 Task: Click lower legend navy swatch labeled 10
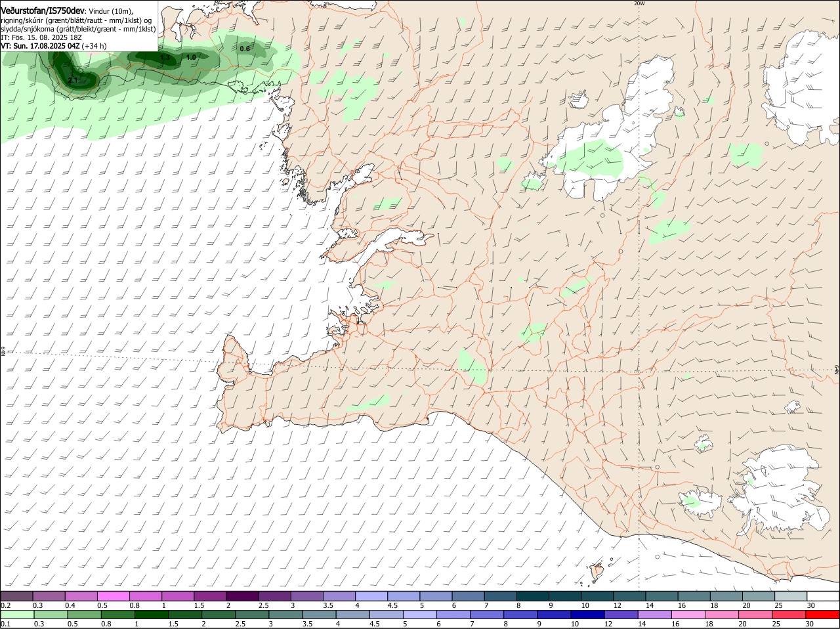pyautogui.click(x=587, y=614)
